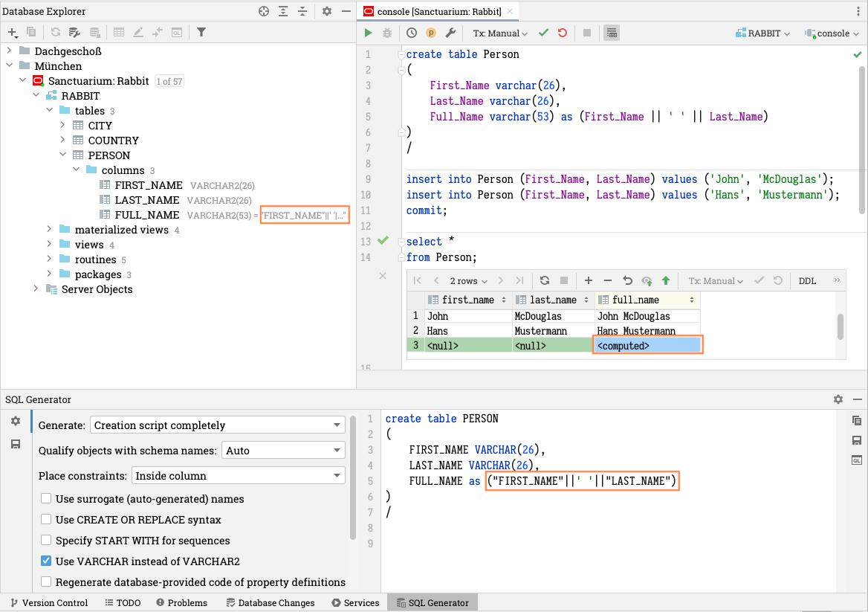Click the red Rollback icon in editor toolbar

[x=562, y=33]
